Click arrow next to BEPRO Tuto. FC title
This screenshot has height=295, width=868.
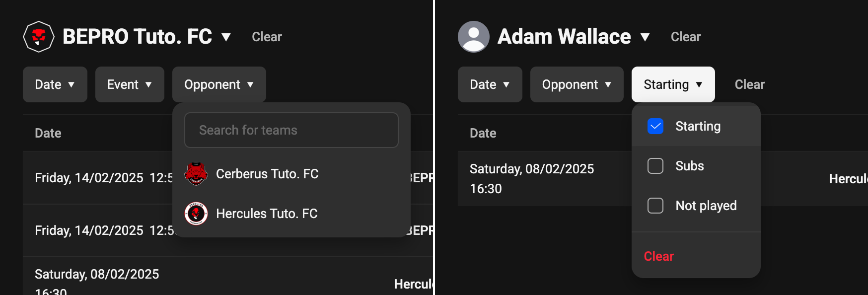point(226,37)
